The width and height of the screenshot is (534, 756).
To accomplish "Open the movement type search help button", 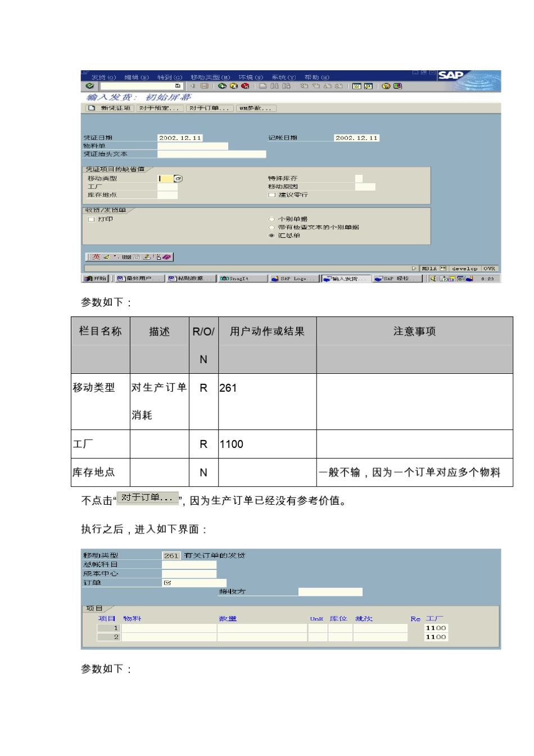I will pos(178,179).
